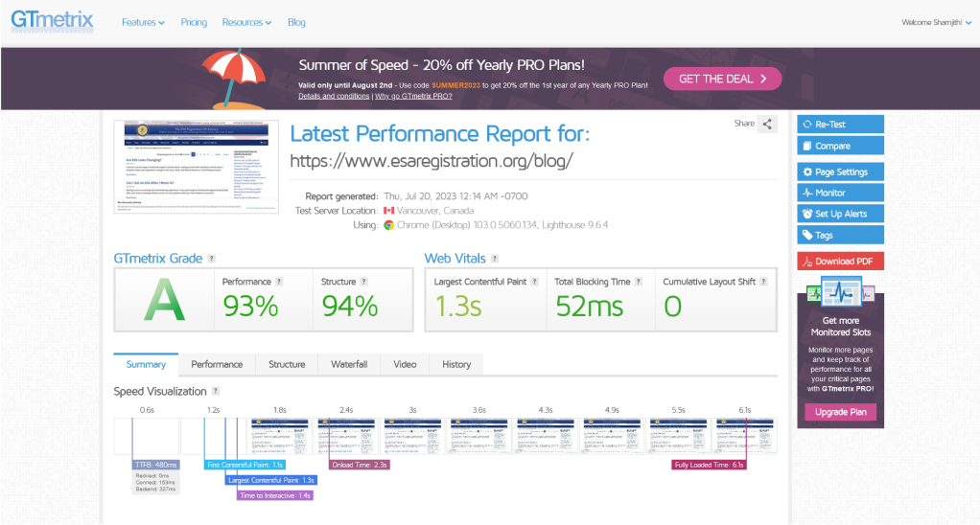Click the help icon beside GTmetrix Grade

(x=211, y=259)
